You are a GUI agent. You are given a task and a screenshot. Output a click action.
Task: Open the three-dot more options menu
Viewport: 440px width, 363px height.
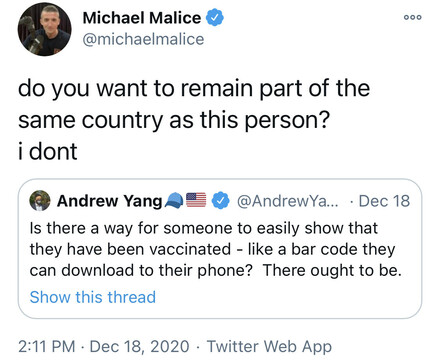pos(413,17)
